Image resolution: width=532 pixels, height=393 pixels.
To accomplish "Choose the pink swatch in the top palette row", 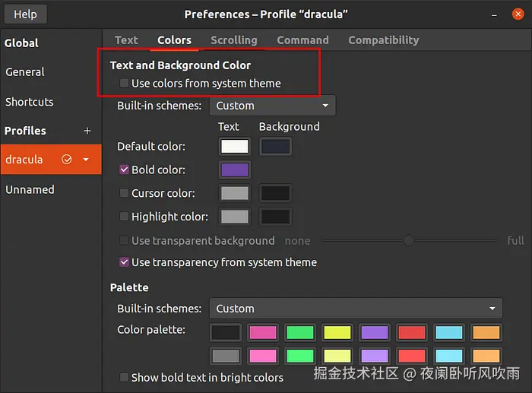I will (263, 332).
